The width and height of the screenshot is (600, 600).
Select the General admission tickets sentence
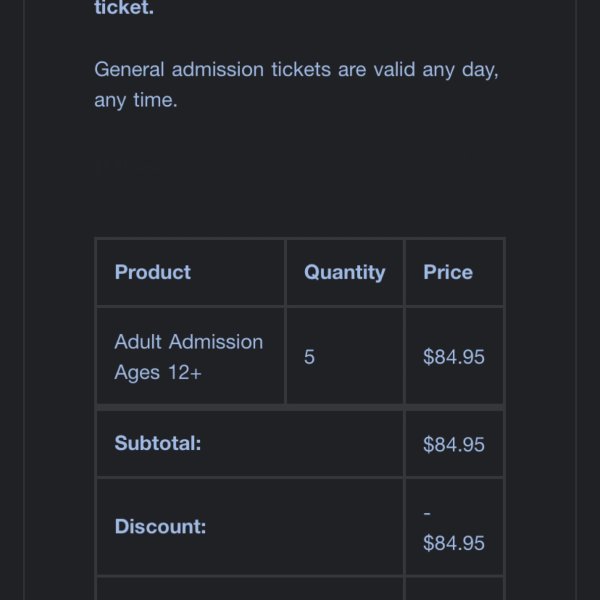coord(296,85)
